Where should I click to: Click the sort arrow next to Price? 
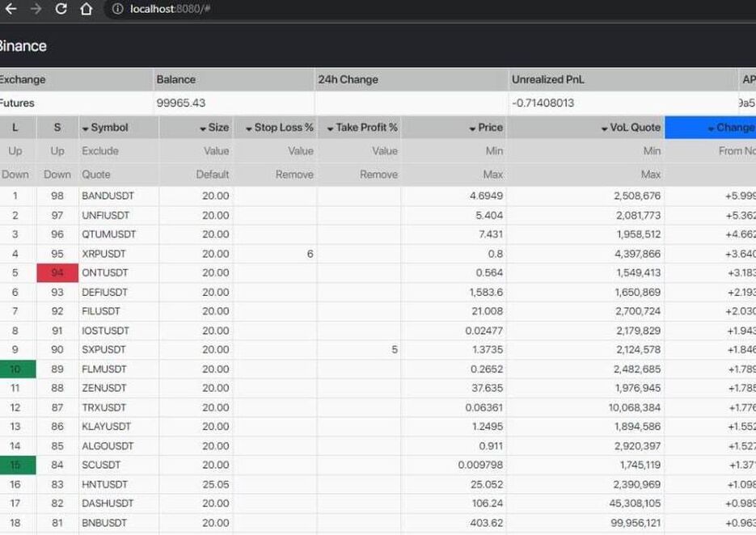coord(472,128)
